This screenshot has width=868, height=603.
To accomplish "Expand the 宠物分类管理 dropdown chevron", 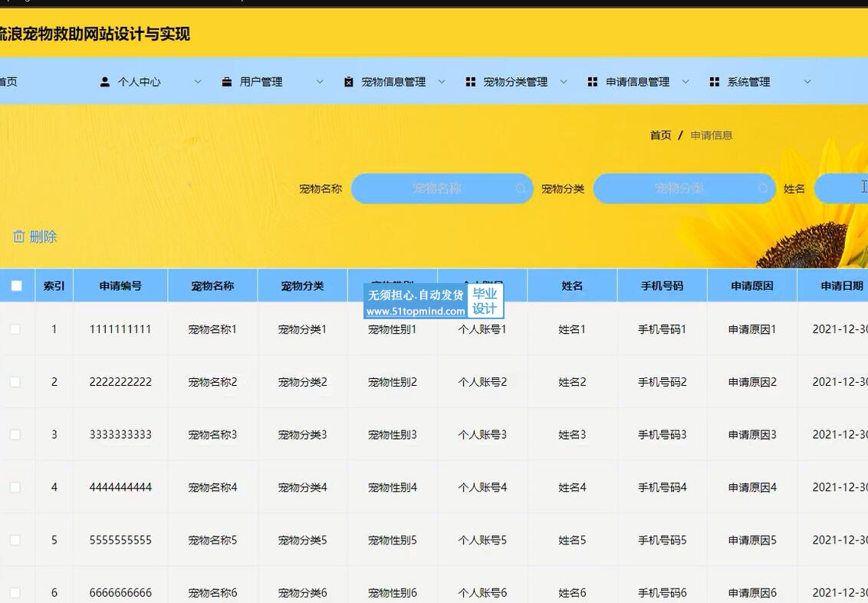I will tap(564, 82).
